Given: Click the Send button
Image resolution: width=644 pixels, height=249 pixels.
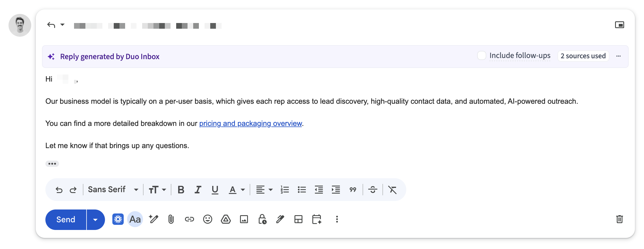Looking at the screenshot, I should [66, 220].
